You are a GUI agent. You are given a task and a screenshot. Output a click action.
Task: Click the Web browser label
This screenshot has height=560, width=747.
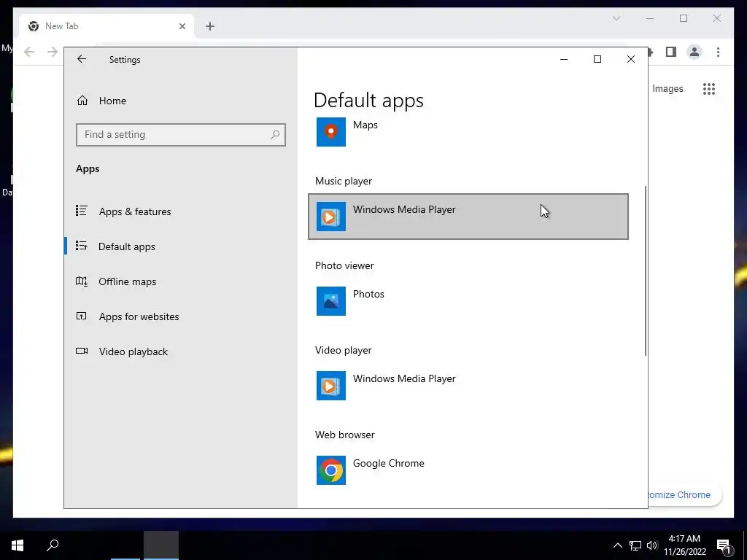coord(344,435)
